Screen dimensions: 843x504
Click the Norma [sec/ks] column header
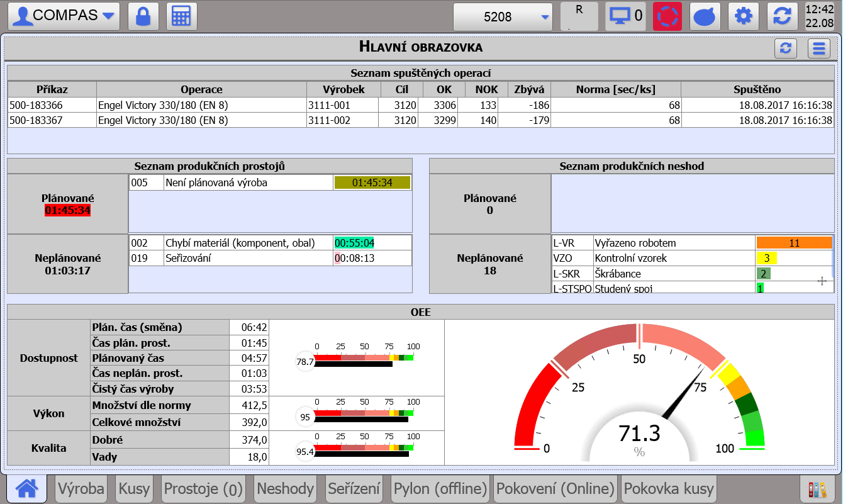(615, 89)
